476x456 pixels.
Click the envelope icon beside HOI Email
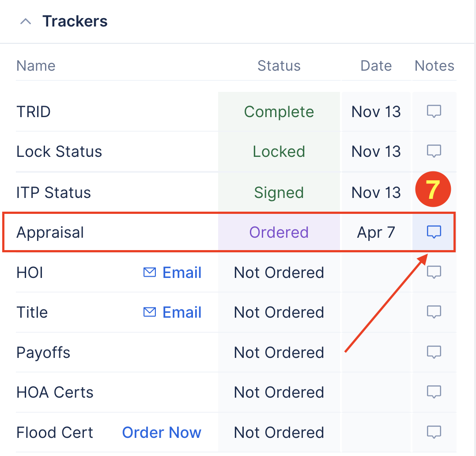pyautogui.click(x=148, y=272)
